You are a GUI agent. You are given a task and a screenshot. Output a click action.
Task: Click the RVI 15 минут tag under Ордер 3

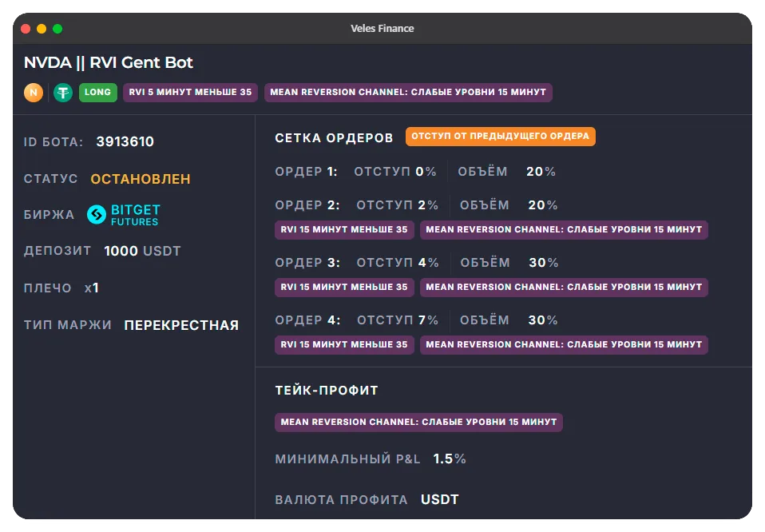pyautogui.click(x=344, y=288)
